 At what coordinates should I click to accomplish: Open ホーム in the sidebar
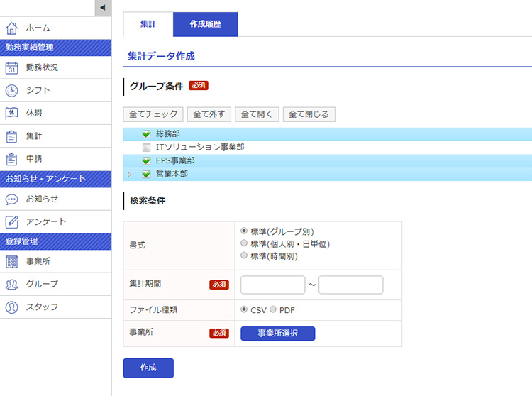[55, 28]
